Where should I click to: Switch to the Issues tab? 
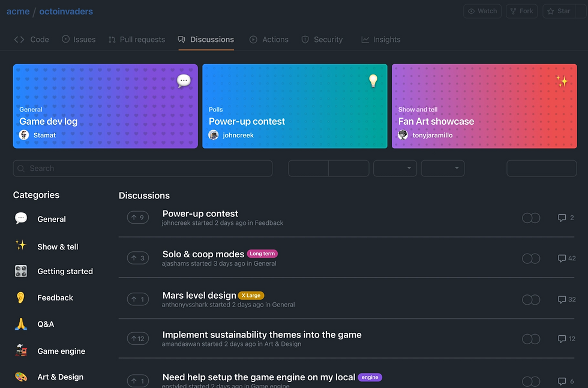79,40
